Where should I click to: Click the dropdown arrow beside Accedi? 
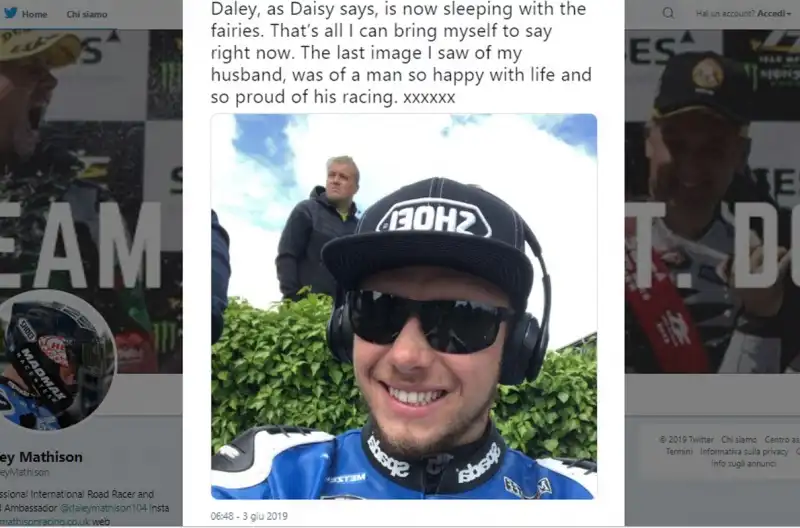(x=788, y=14)
